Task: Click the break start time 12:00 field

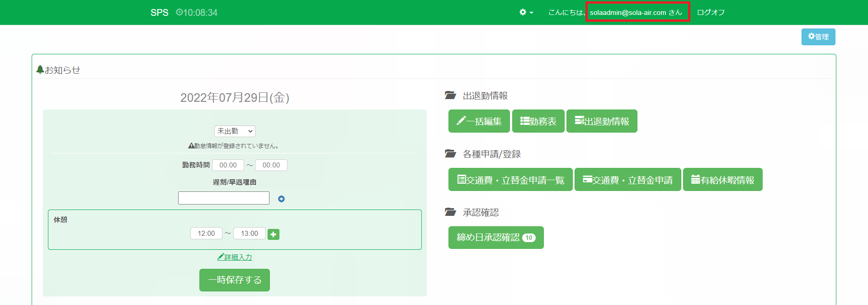Action: tap(206, 234)
